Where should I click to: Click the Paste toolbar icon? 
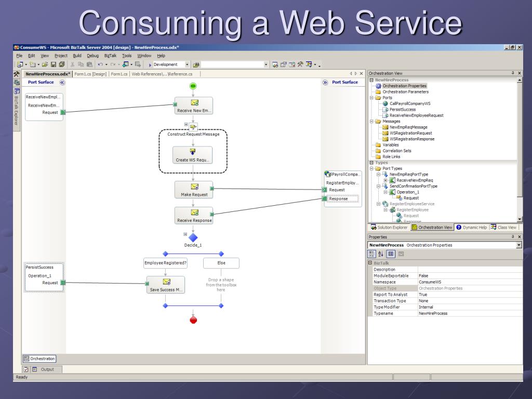(x=89, y=64)
